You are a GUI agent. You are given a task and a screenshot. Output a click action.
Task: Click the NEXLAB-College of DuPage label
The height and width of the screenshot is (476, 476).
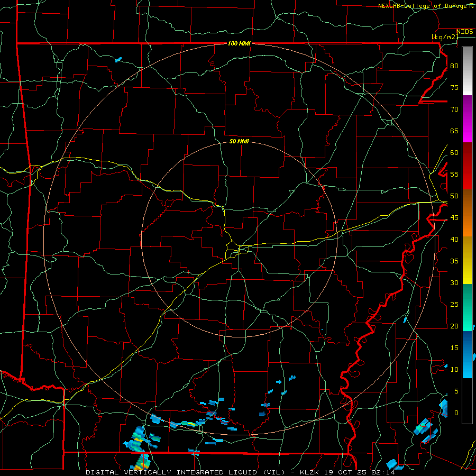(424, 6)
